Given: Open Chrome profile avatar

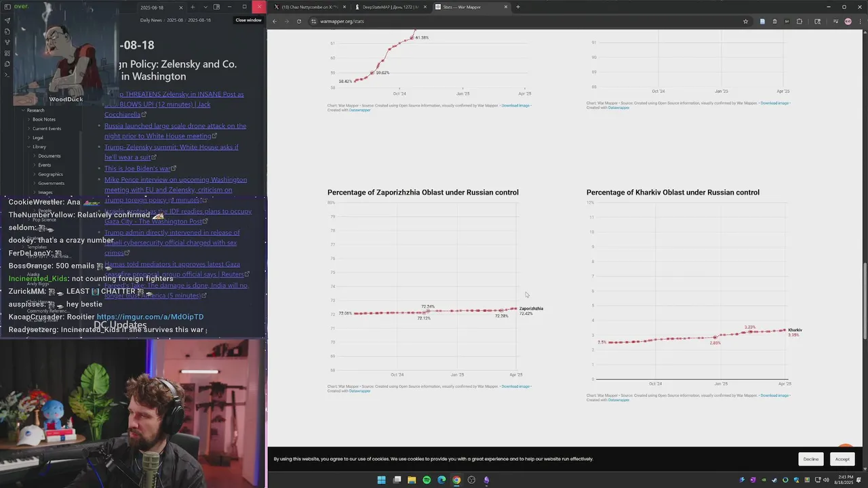Looking at the screenshot, I should pos(848,21).
